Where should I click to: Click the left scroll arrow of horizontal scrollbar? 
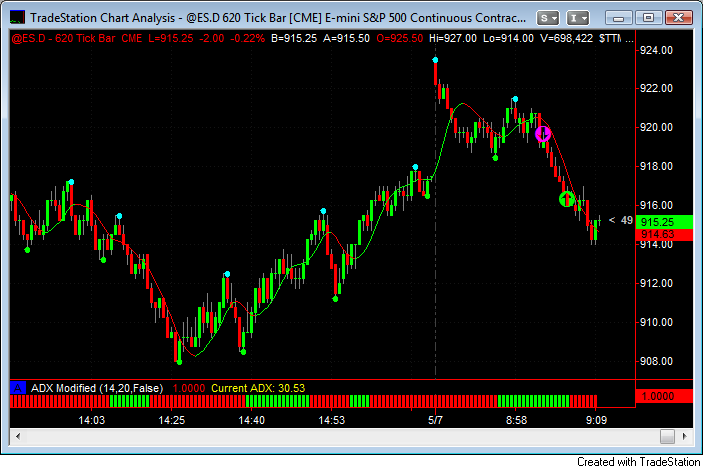pyautogui.click(x=18, y=436)
